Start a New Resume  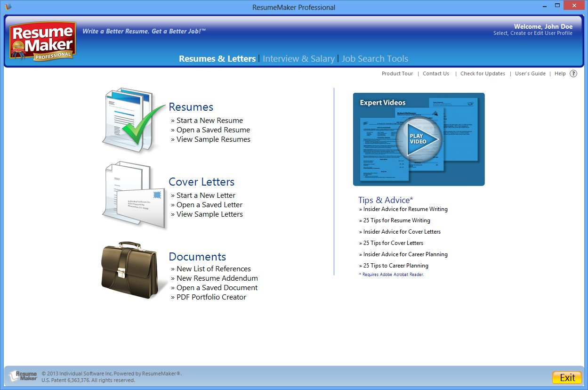pos(209,120)
